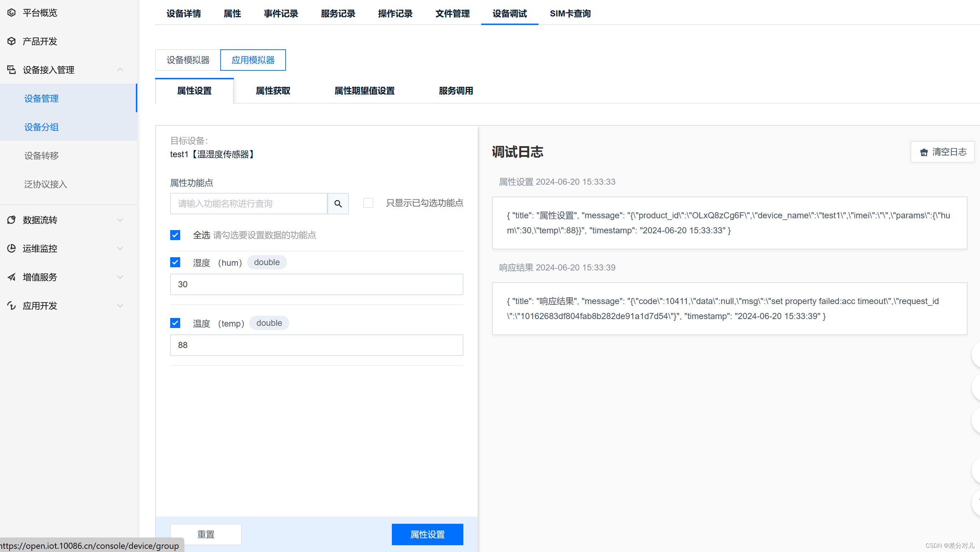
Task: Click the 设备接入管理 sidebar icon
Action: pyautogui.click(x=11, y=70)
